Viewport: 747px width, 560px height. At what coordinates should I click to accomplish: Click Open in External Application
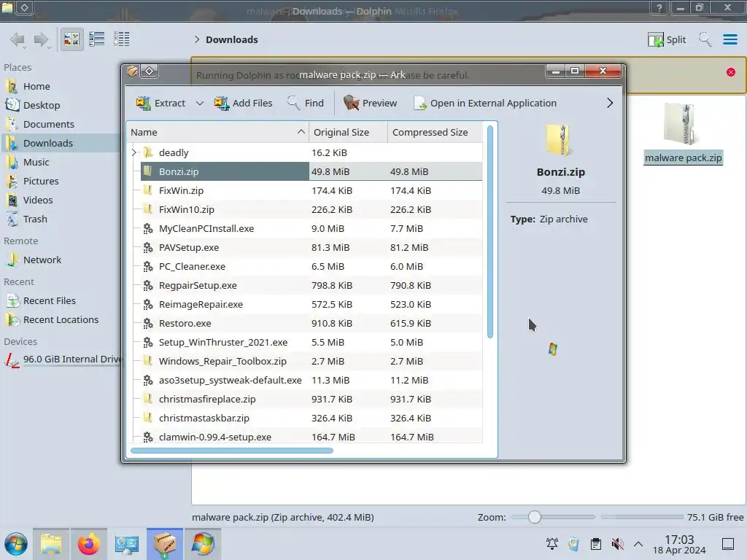click(x=485, y=103)
